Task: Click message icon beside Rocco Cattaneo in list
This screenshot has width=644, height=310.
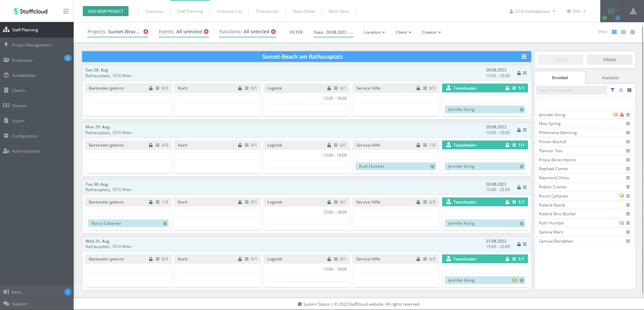Action: pyautogui.click(x=622, y=196)
